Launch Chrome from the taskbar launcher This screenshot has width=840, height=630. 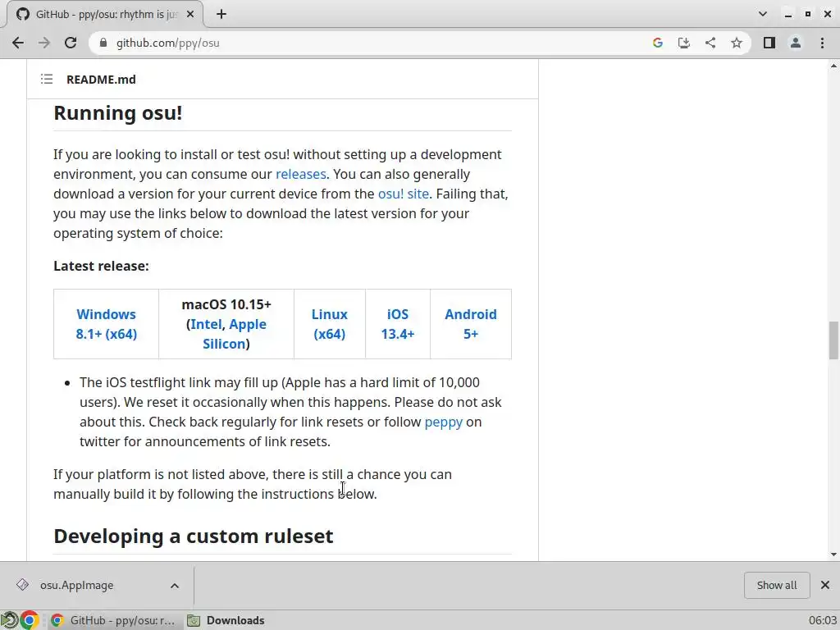tap(29, 620)
